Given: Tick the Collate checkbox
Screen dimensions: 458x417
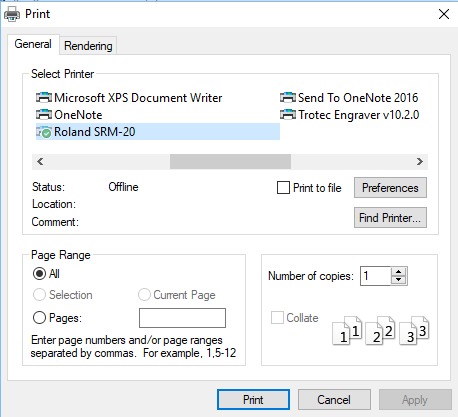Looking at the screenshot, I should click(x=277, y=318).
